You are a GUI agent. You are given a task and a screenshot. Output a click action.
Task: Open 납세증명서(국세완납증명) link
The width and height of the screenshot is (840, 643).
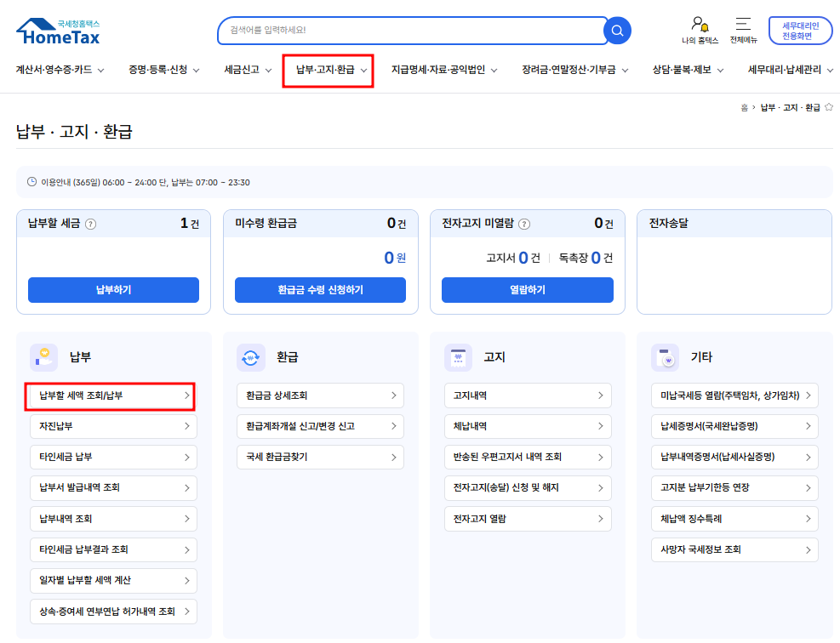pyautogui.click(x=734, y=426)
